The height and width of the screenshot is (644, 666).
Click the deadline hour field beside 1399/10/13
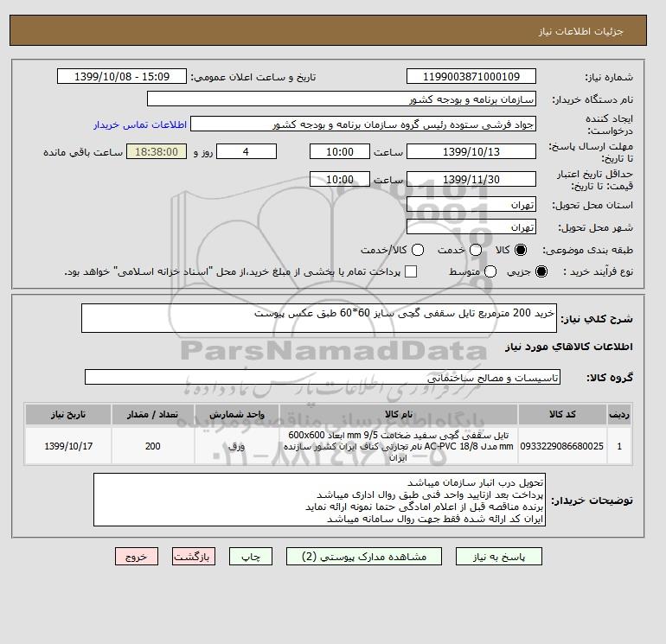point(339,151)
